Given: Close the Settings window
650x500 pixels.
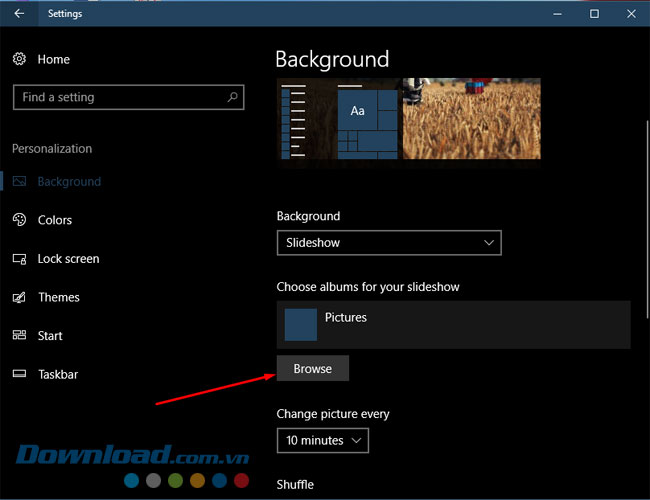Looking at the screenshot, I should tap(631, 14).
